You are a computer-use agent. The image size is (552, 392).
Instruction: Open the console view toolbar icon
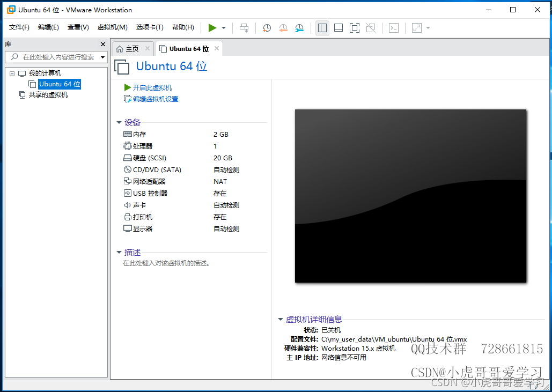click(394, 28)
